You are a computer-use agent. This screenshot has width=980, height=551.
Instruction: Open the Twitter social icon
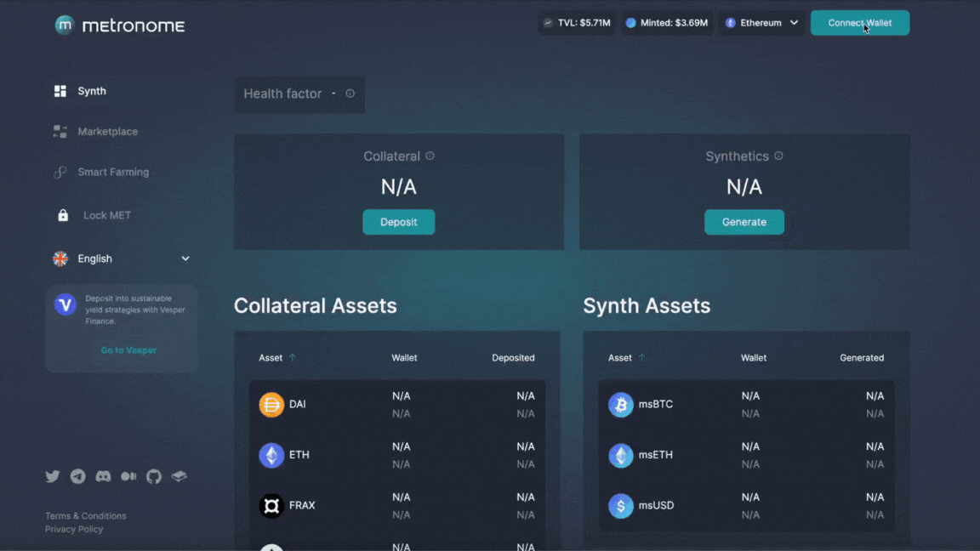tap(53, 477)
